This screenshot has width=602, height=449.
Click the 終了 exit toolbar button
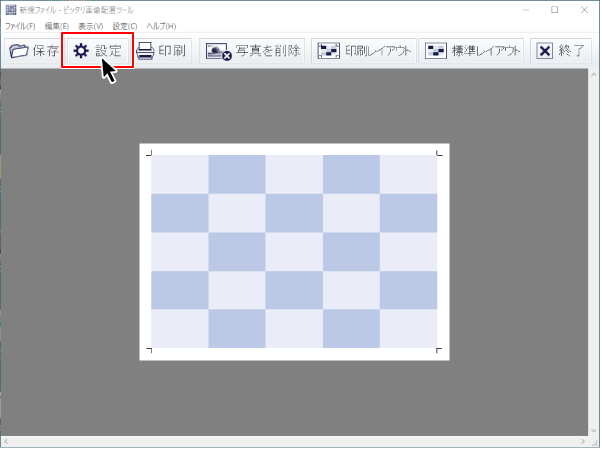559,51
